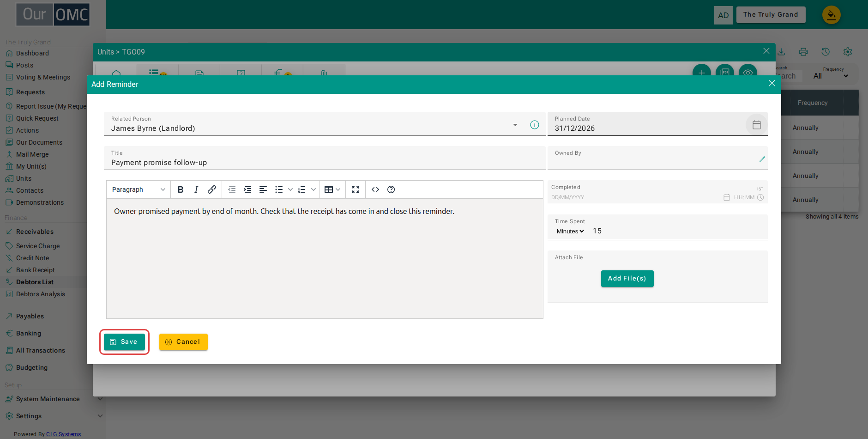Image resolution: width=868 pixels, height=439 pixels.
Task: Open source code view
Action: tap(375, 189)
